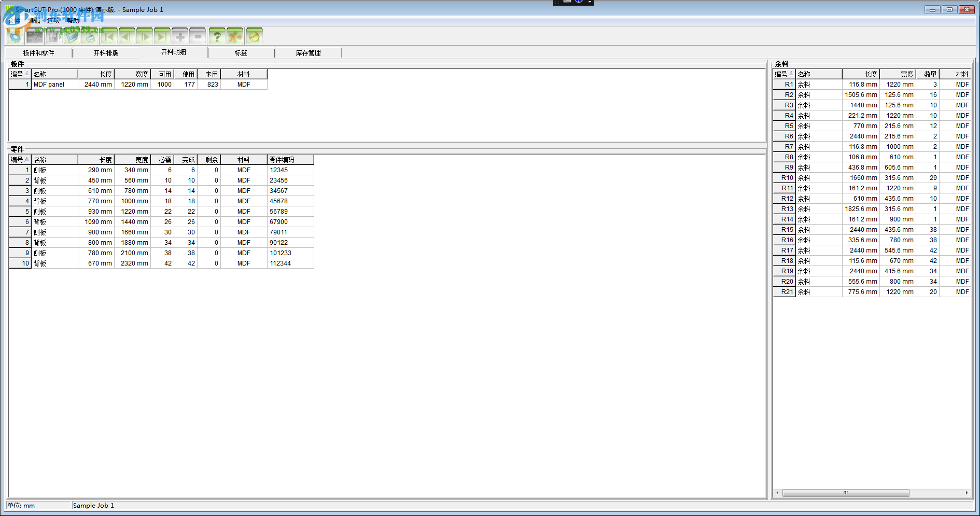
Task: Click 555.6 mm length cell
Action: pyautogui.click(x=861, y=282)
